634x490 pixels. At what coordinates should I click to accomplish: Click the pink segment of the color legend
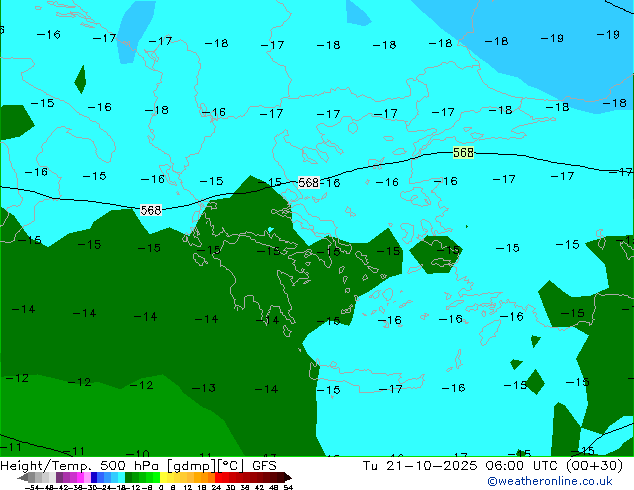pyautogui.click(x=87, y=477)
